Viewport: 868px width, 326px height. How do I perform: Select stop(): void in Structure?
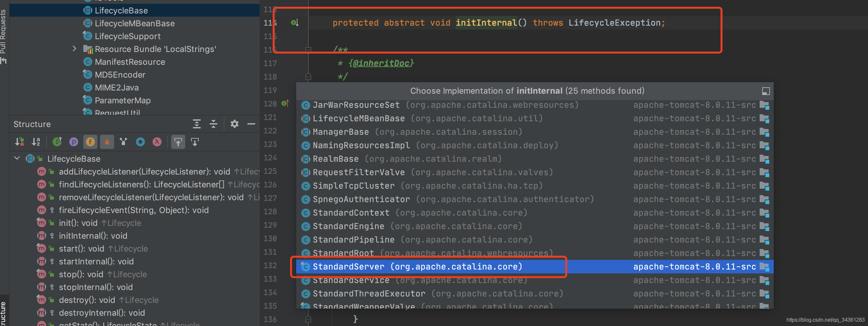coord(92,274)
